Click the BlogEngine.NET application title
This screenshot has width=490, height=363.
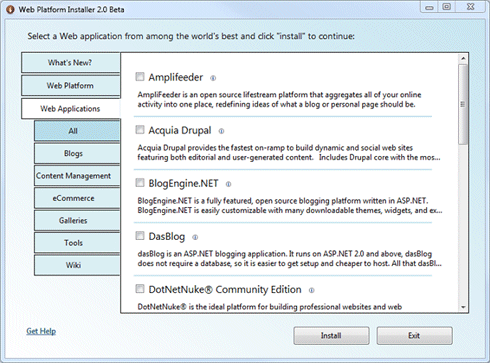183,183
